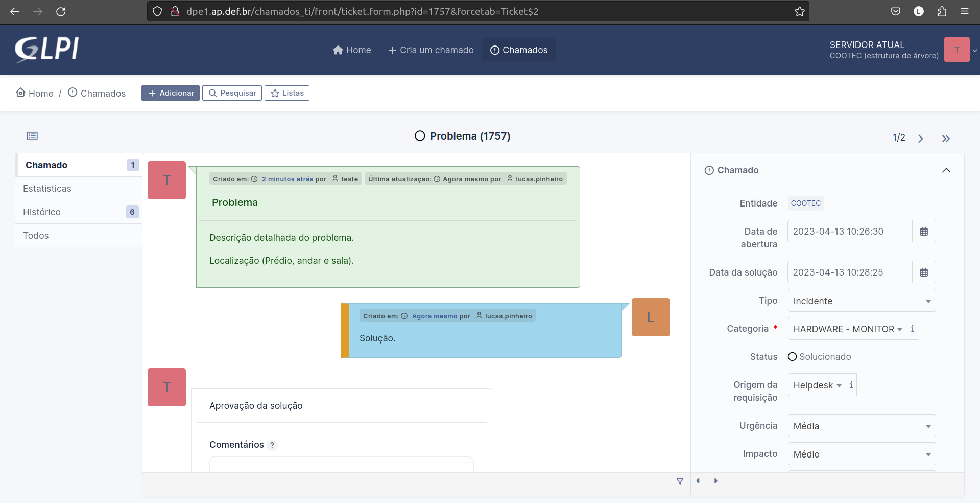Screen dimensions: 980x503
Task: Click the Data de abertura date field
Action: (x=849, y=232)
